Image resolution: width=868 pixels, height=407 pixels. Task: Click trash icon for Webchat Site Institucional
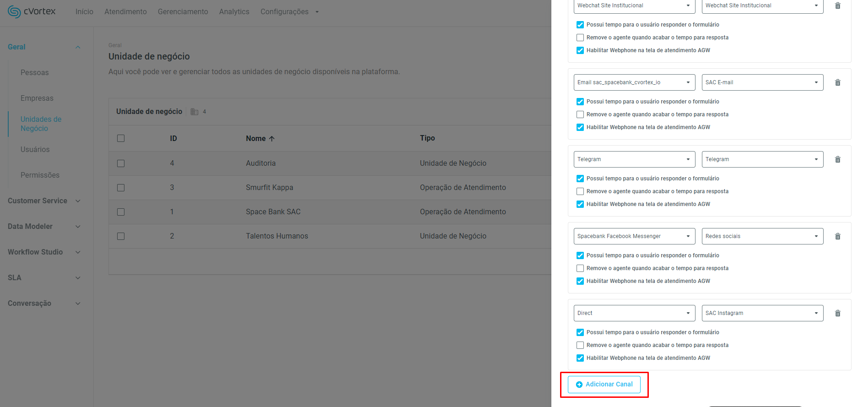point(837,5)
